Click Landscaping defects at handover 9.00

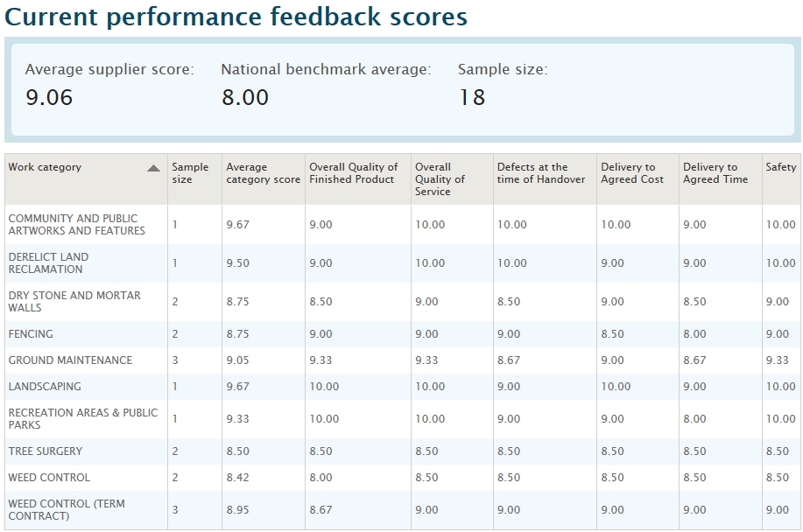click(x=509, y=386)
